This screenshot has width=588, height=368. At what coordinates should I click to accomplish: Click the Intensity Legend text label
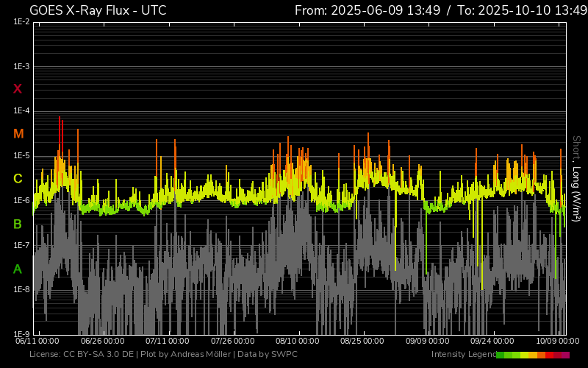click(x=462, y=355)
